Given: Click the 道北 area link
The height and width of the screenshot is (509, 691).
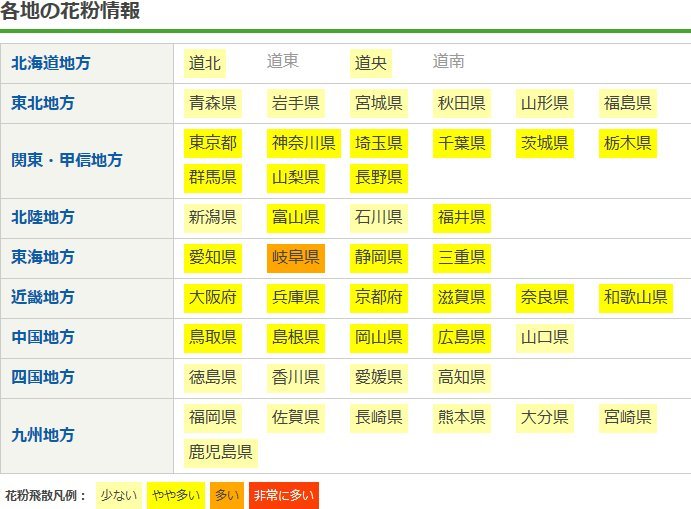Looking at the screenshot, I should tap(205, 63).
